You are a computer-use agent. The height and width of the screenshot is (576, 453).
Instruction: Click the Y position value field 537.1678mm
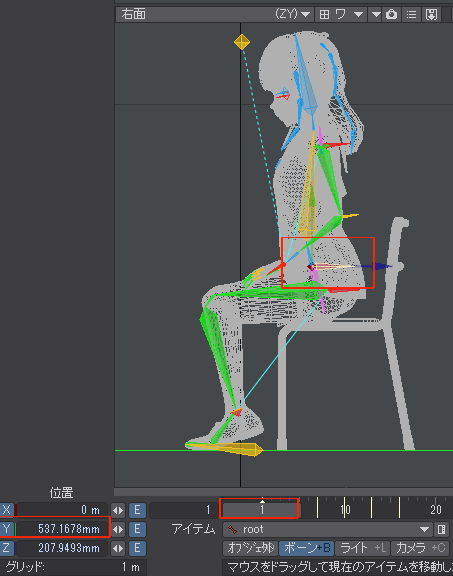coord(62,529)
